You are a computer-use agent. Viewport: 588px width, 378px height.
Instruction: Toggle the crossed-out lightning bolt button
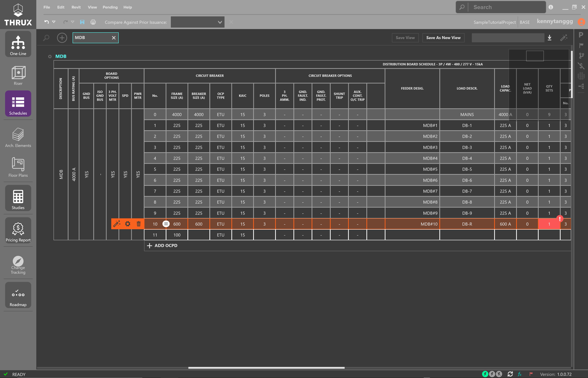(499, 374)
